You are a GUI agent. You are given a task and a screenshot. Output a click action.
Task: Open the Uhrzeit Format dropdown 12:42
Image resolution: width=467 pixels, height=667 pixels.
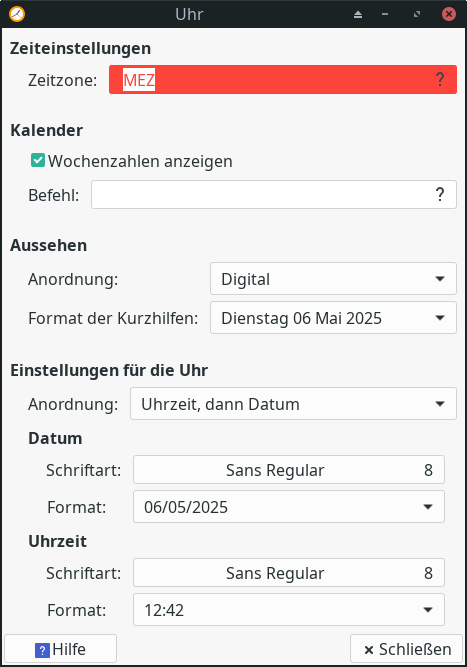[x=289, y=610]
